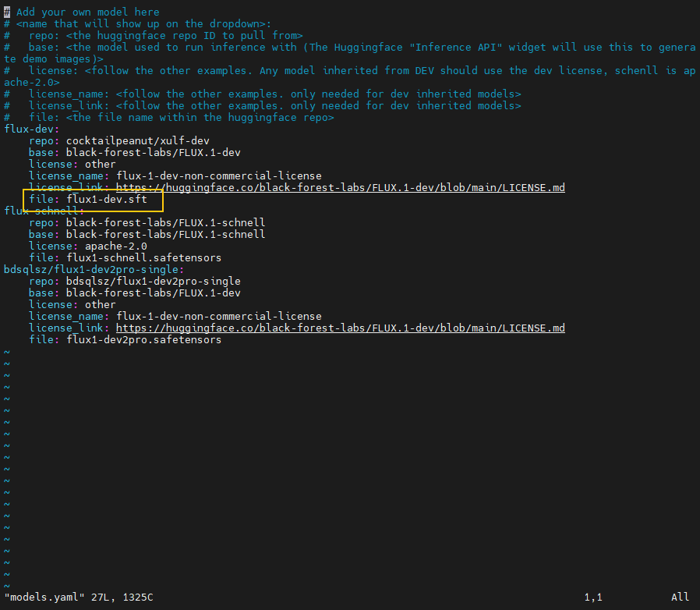Click comment line starting '# license_name:'
This screenshot has width=700, height=610.
pyautogui.click(x=263, y=94)
